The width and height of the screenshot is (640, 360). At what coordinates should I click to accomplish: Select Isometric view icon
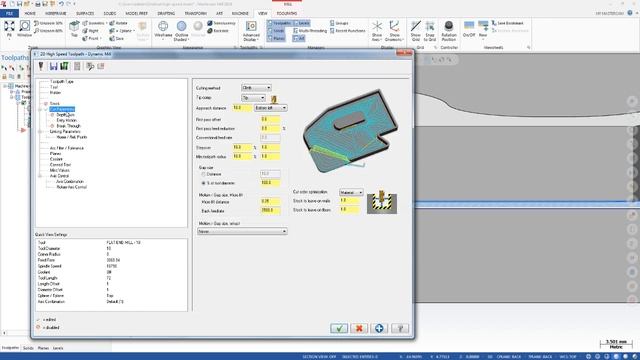coord(85,23)
